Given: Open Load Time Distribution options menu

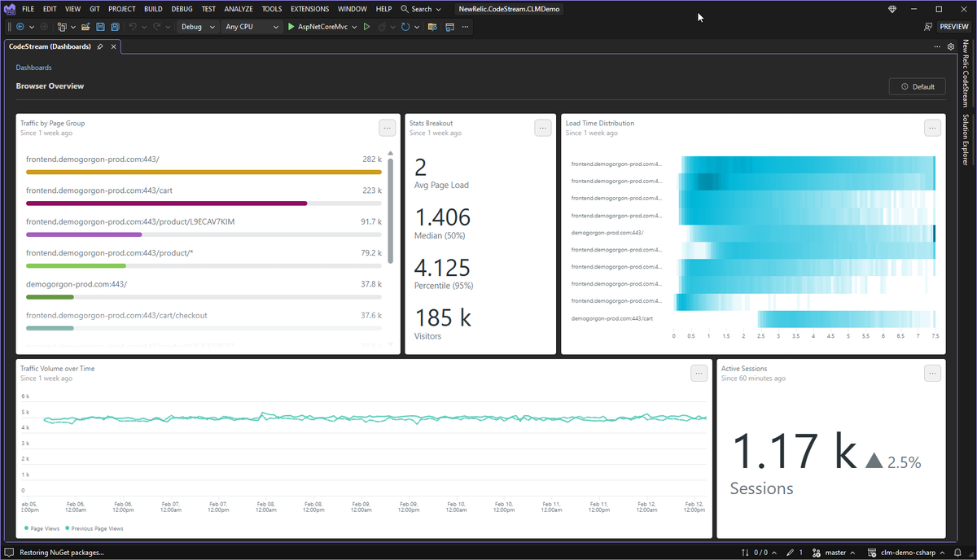Looking at the screenshot, I should [933, 128].
